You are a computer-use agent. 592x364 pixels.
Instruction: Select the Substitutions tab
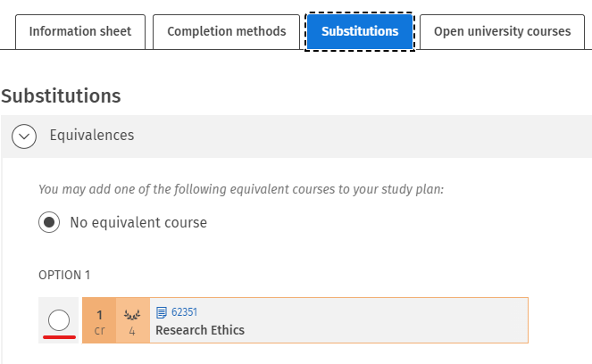pos(360,31)
